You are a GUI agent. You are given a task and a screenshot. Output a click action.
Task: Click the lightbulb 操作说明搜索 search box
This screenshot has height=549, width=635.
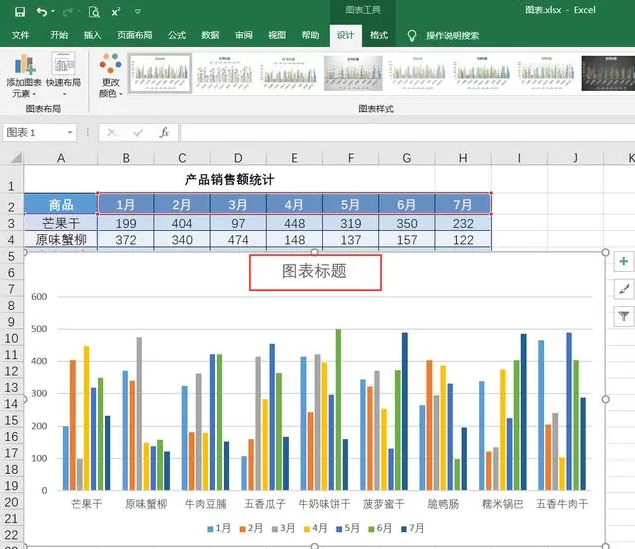point(443,36)
